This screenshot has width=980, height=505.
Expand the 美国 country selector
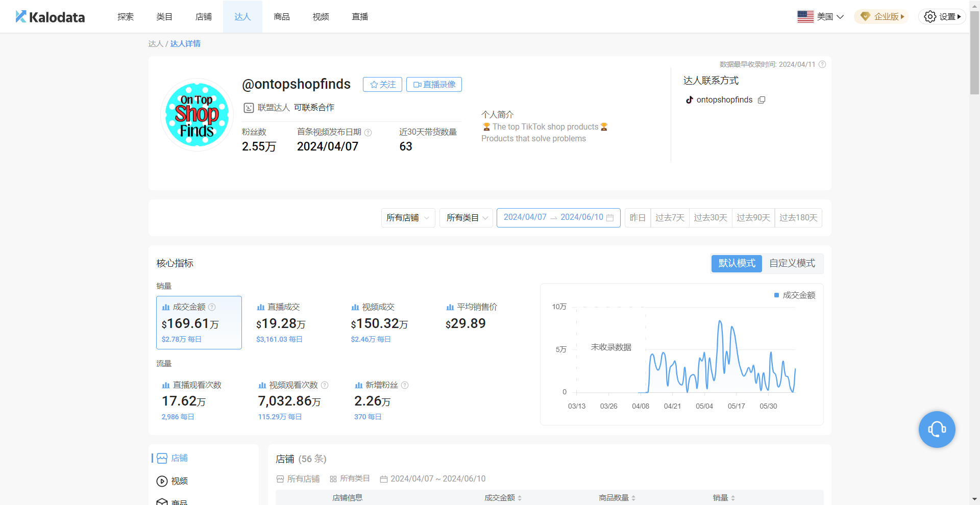pyautogui.click(x=820, y=17)
